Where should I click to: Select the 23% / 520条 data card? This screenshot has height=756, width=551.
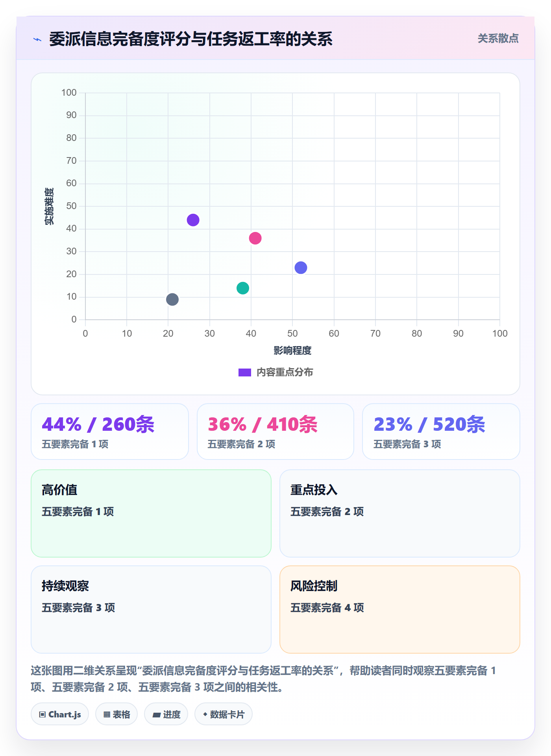[x=441, y=432]
